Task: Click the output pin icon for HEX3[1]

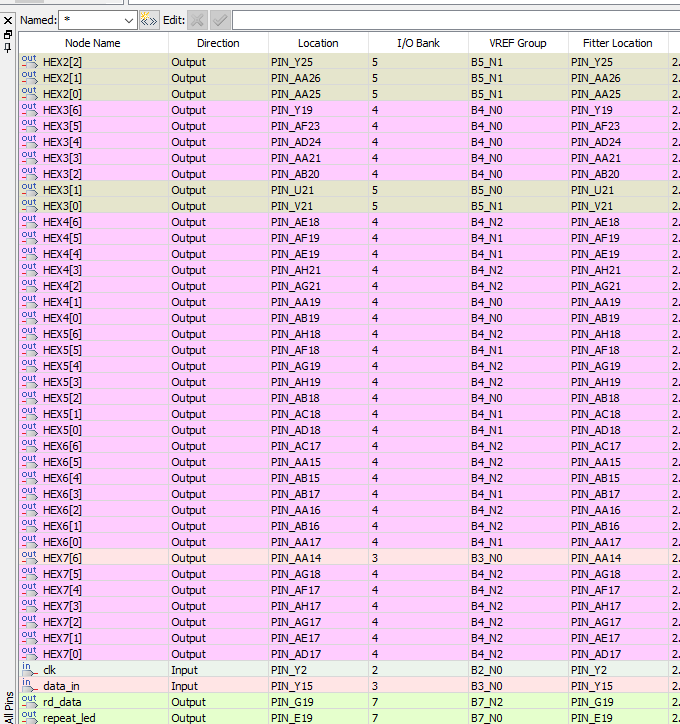Action: (30, 189)
